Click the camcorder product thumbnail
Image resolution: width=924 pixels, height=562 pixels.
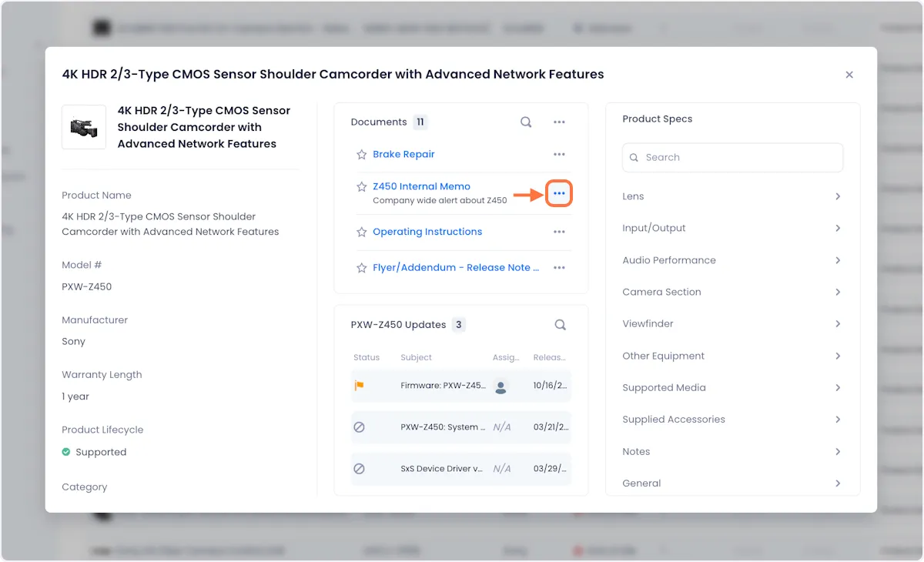(x=84, y=127)
